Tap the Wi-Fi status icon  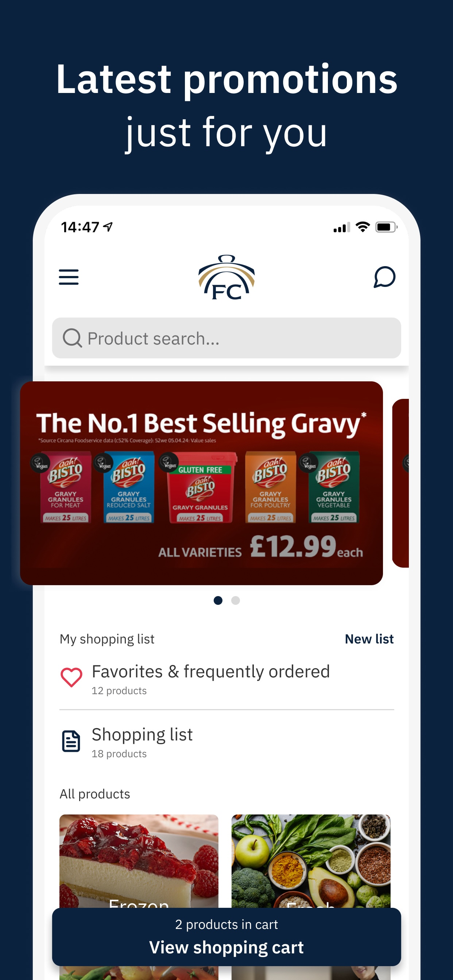[x=363, y=227]
